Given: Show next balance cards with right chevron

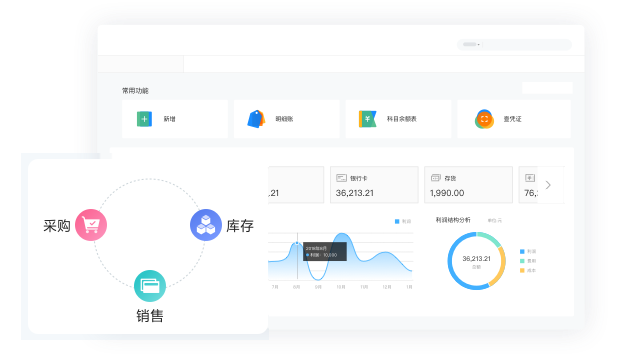Looking at the screenshot, I should 548,185.
